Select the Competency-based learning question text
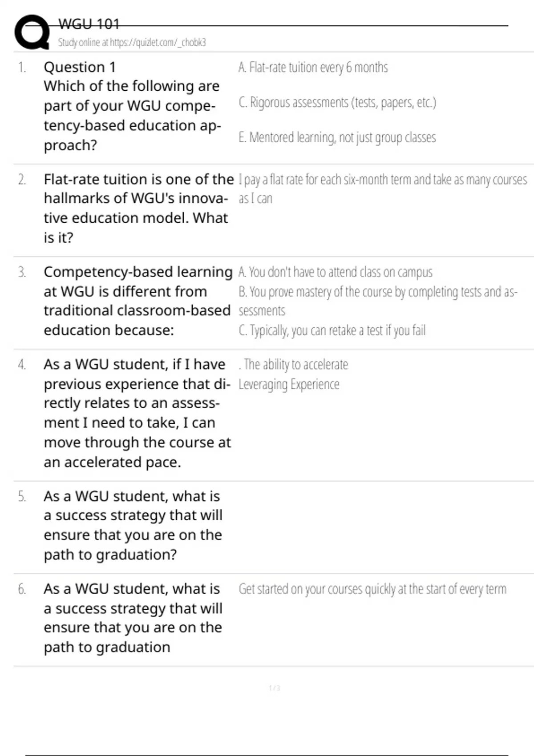Image resolution: width=534 pixels, height=756 pixels. coord(138,301)
